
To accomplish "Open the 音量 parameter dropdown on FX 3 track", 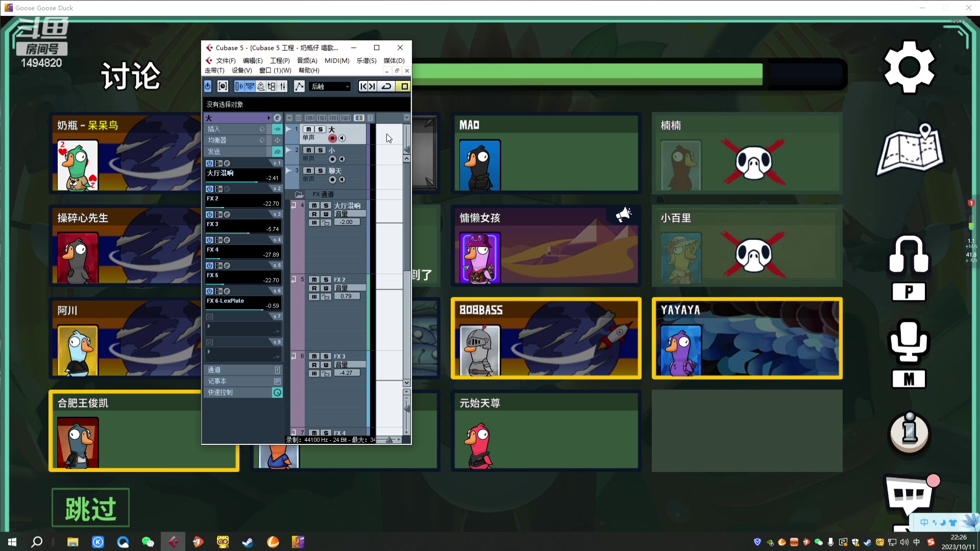I will pos(350,365).
